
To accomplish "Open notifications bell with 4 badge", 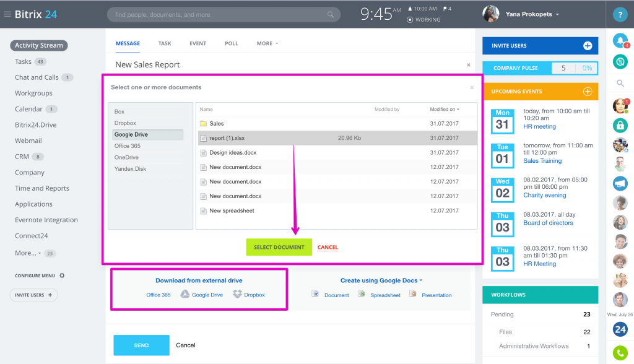I will (x=620, y=40).
